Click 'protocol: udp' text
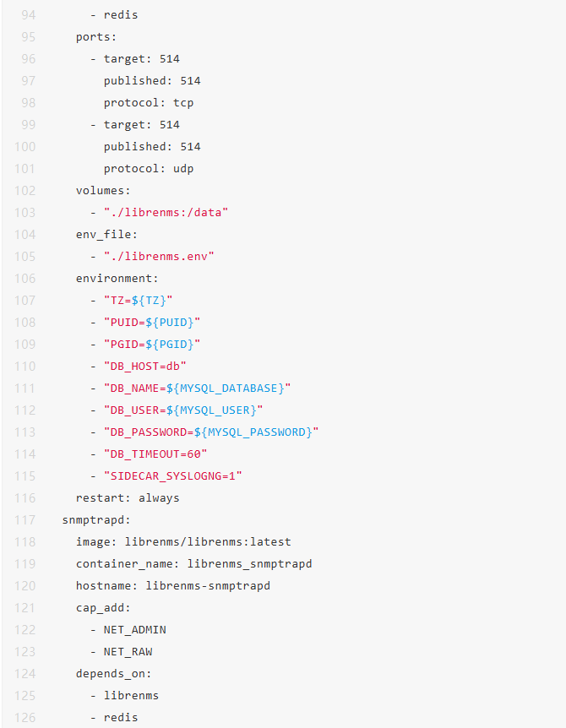This screenshot has height=728, width=566. click(x=149, y=169)
